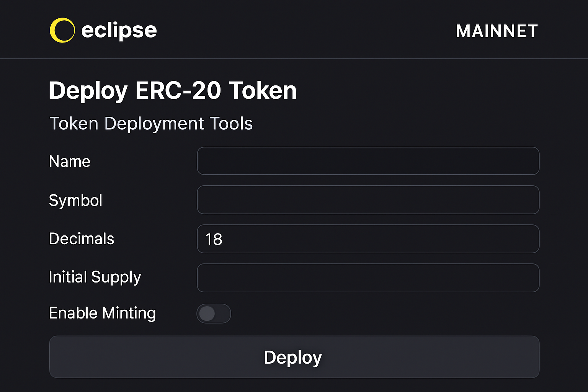The width and height of the screenshot is (588, 392).
Task: Click the word Tools in the subtitle
Action: click(x=231, y=124)
